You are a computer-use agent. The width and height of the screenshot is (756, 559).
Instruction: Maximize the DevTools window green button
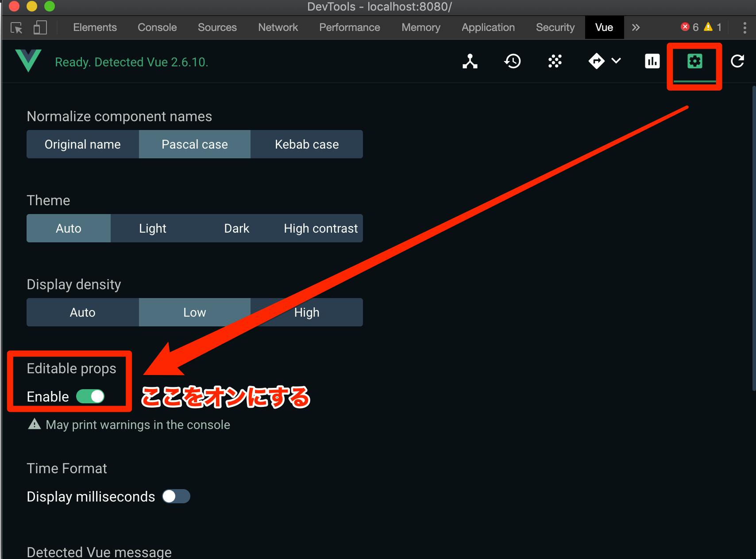click(50, 6)
